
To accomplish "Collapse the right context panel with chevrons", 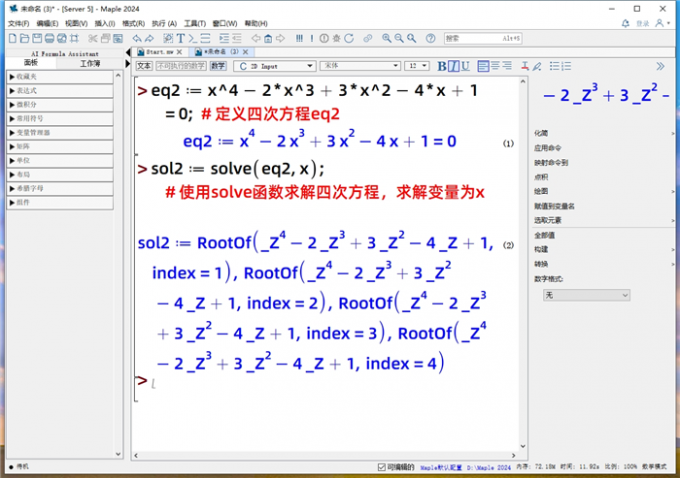I will [x=660, y=66].
